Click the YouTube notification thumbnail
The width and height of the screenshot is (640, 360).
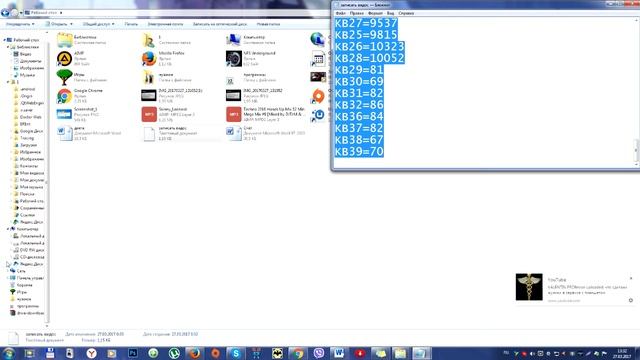tap(529, 287)
